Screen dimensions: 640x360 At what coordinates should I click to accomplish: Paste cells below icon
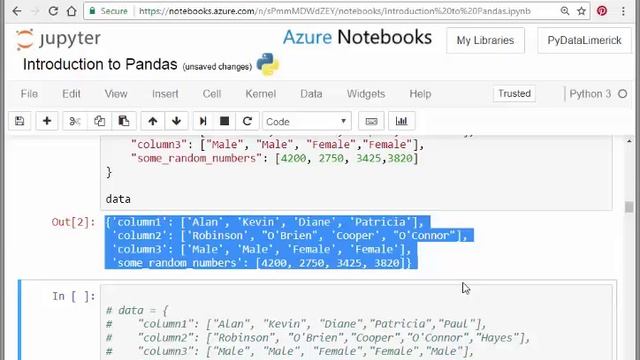click(124, 121)
